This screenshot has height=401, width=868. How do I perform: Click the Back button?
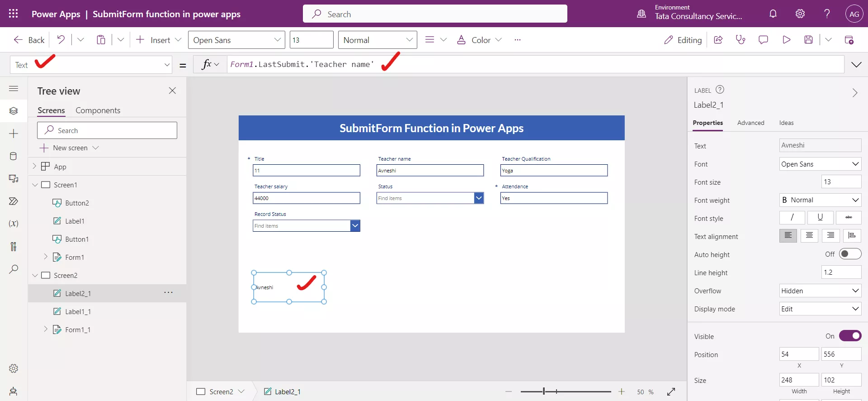pos(29,40)
